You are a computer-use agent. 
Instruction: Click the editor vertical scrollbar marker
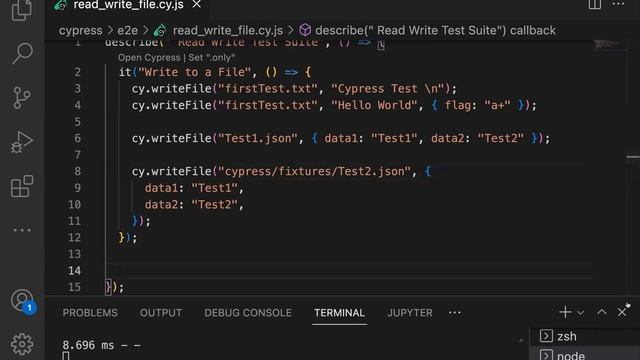click(633, 157)
